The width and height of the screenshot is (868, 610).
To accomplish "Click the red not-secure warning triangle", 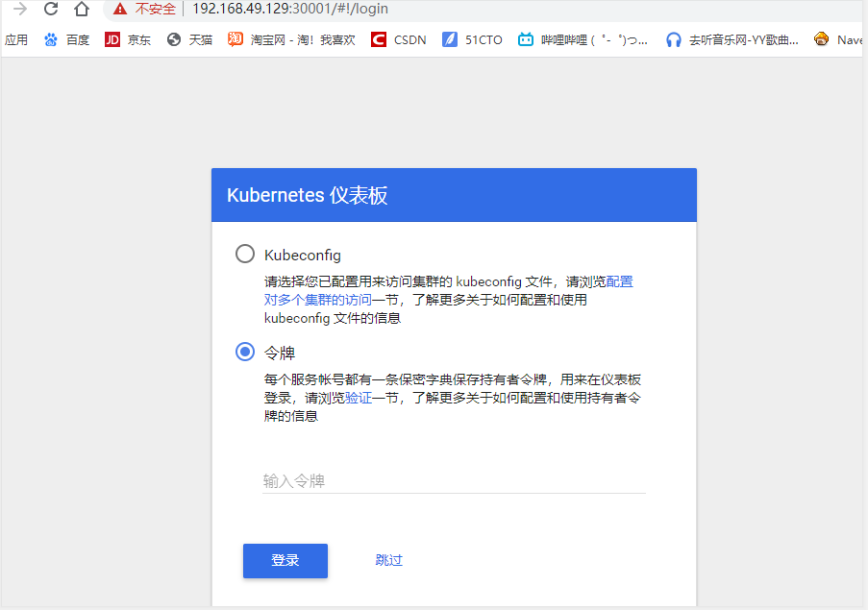I will tap(119, 9).
